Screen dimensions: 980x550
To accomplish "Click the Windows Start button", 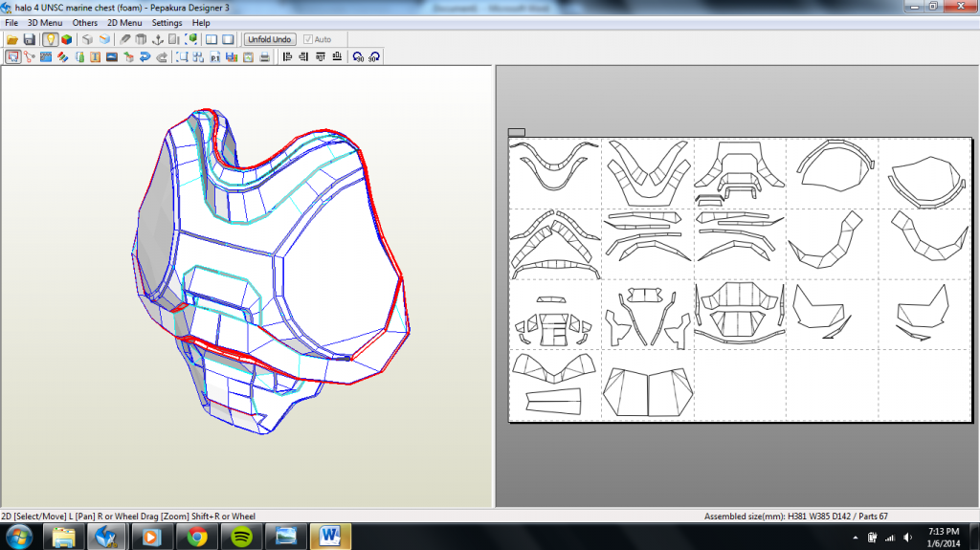I will coord(20,536).
